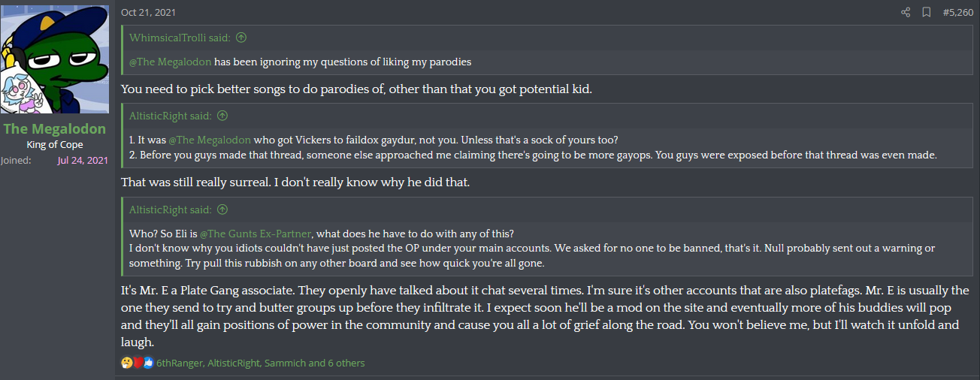The width and height of the screenshot is (980, 380).
Task: Click the share post icon
Action: [906, 12]
